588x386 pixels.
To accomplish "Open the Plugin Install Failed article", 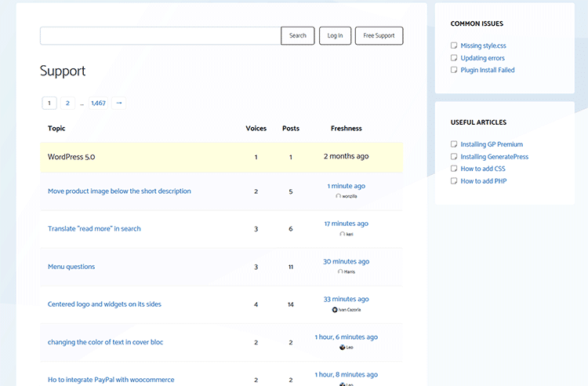I will [x=488, y=70].
